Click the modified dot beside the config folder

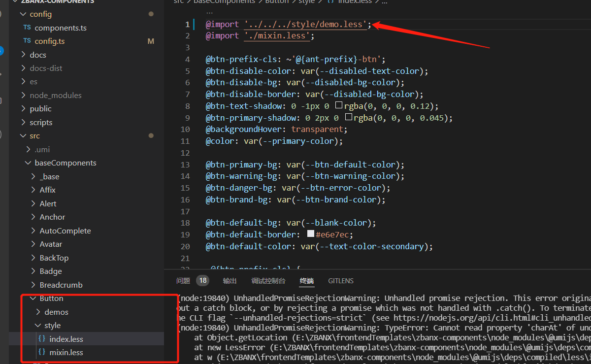pos(151,14)
